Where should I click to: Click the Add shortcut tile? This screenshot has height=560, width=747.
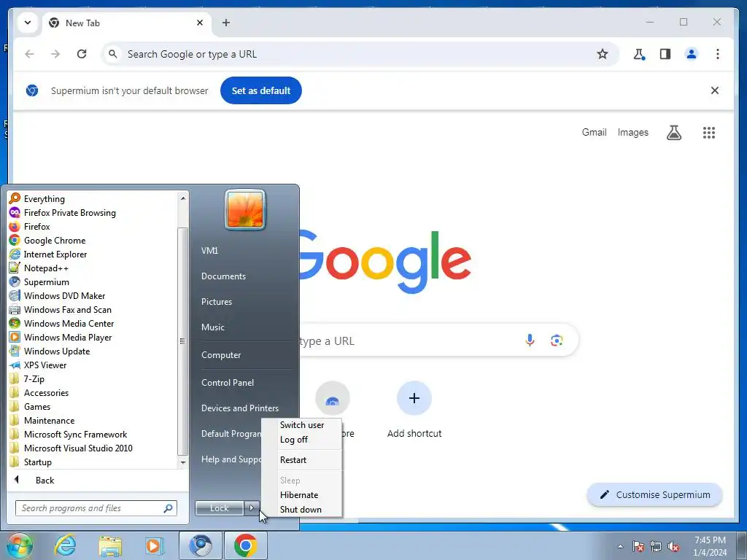click(414, 410)
